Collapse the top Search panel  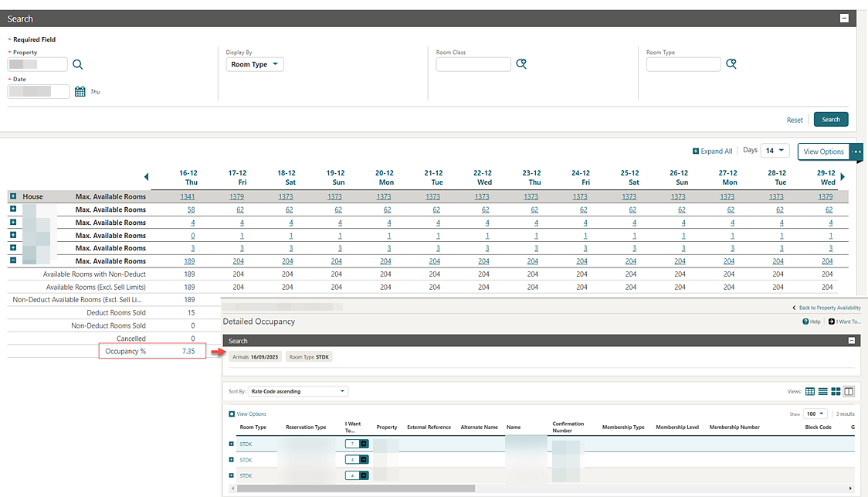click(844, 19)
